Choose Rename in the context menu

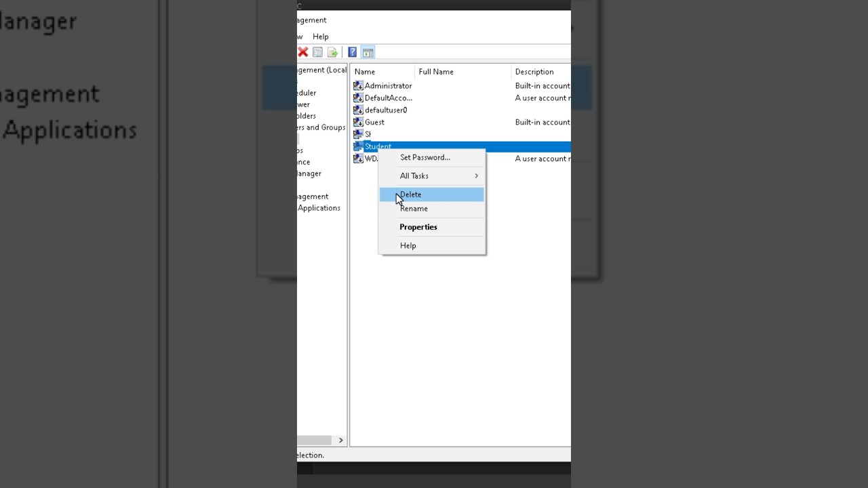point(431,209)
